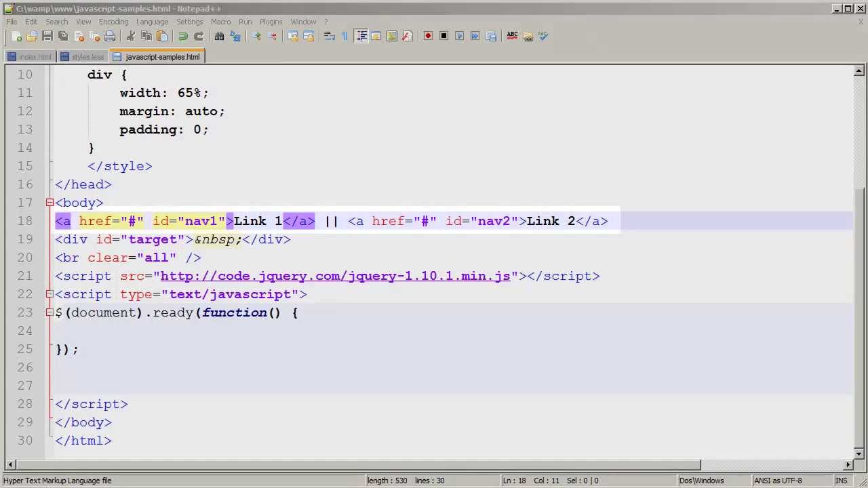Open the Language menu
868x488 pixels.
pyautogui.click(x=152, y=22)
